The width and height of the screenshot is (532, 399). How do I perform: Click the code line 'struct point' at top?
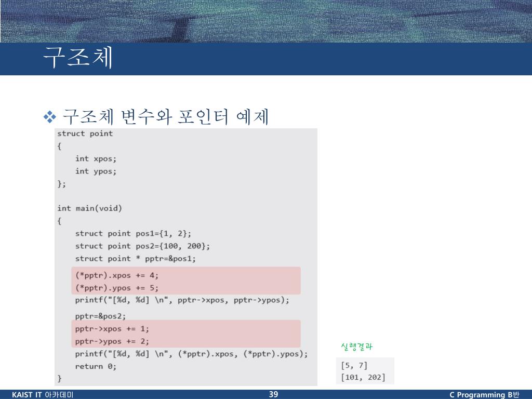[x=85, y=134]
